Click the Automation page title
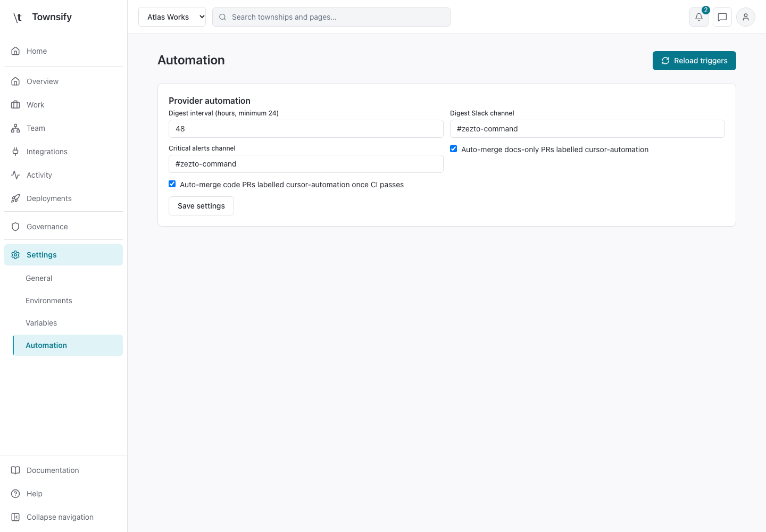 tap(191, 60)
